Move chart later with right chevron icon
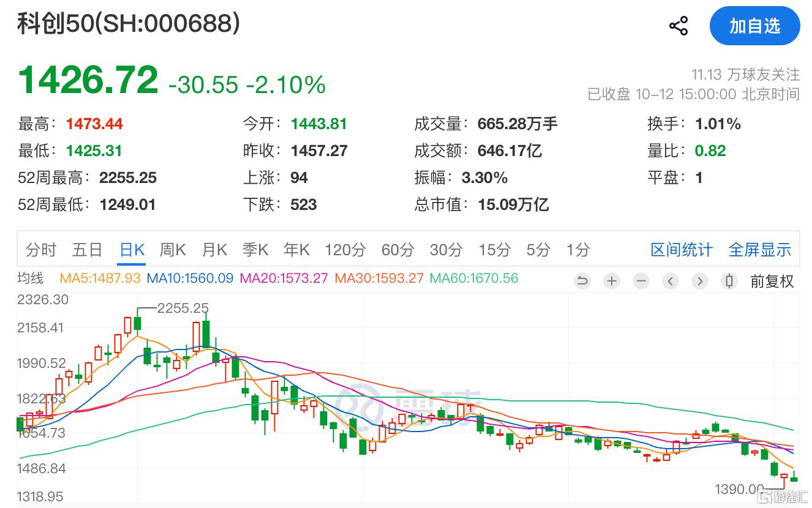This screenshot has width=812, height=508. [700, 281]
